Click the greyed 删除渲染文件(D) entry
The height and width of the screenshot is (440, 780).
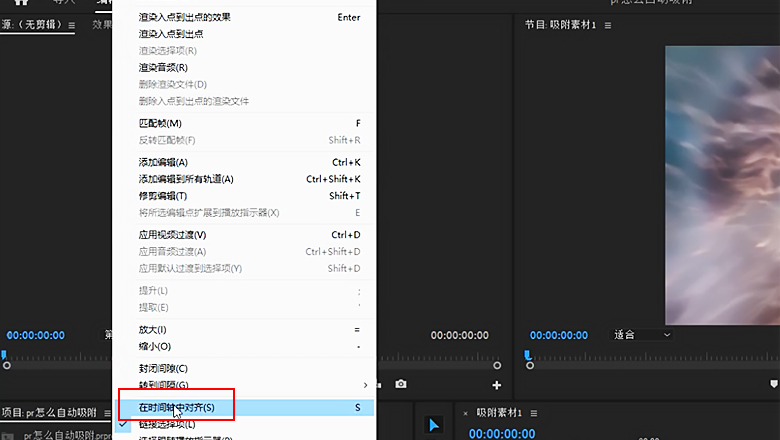coord(244,85)
